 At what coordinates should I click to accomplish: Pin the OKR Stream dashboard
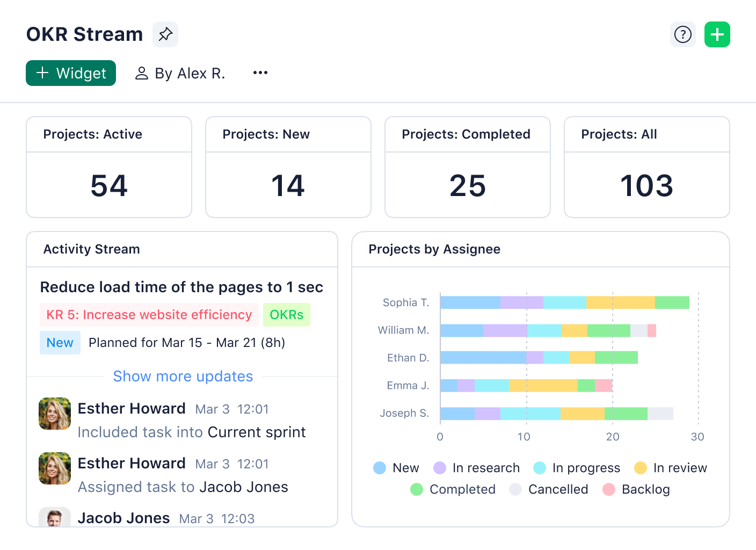165,34
